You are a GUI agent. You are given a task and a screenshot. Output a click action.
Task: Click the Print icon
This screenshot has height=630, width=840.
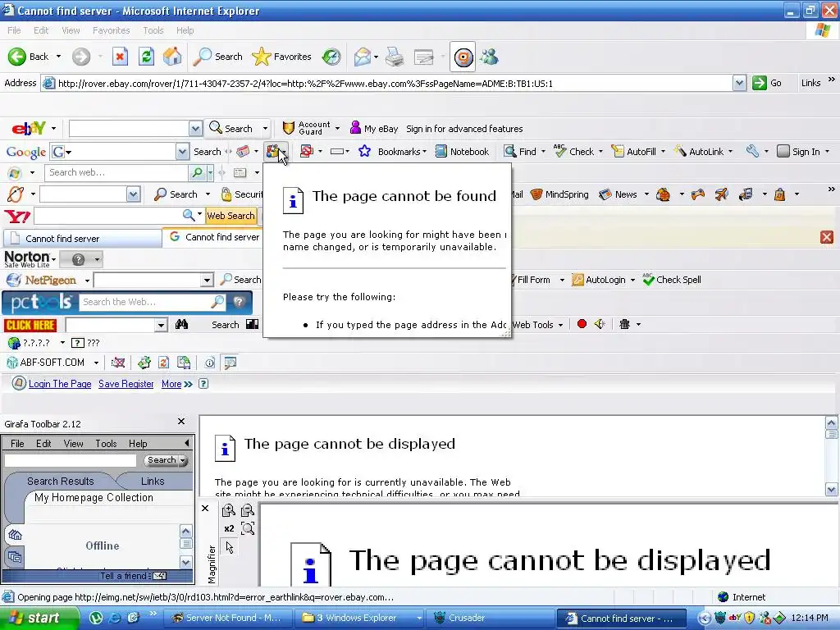(395, 57)
